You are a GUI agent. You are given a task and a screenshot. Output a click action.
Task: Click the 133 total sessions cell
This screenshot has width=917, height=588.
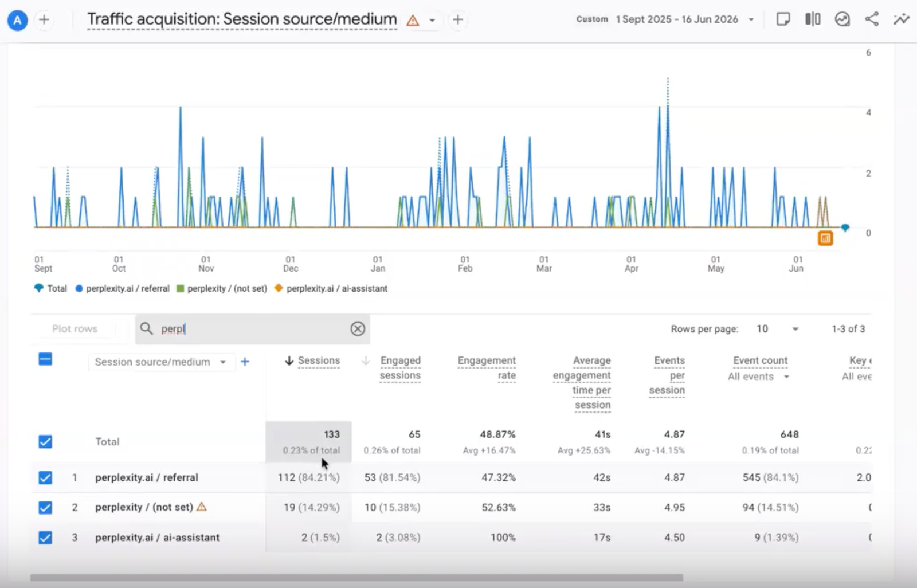(x=308, y=442)
